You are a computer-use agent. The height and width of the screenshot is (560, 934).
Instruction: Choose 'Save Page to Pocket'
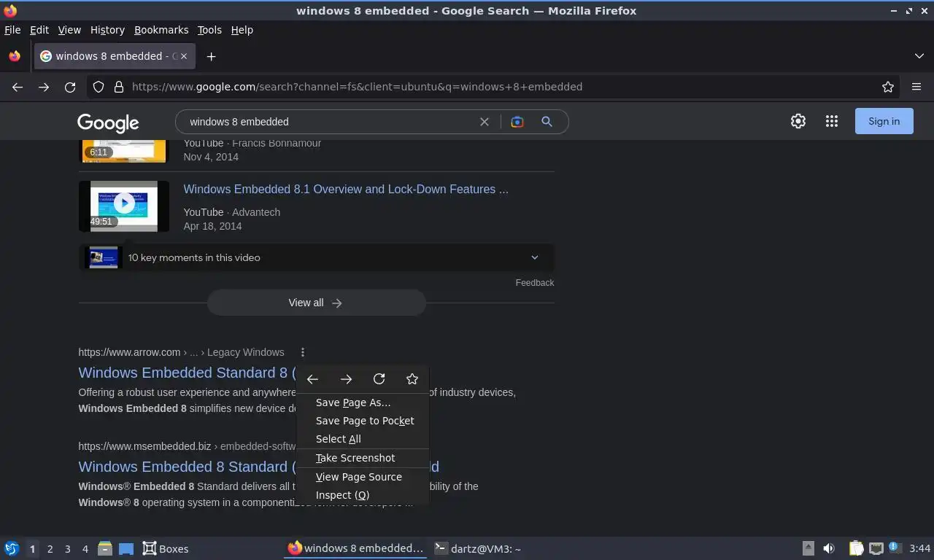click(363, 421)
